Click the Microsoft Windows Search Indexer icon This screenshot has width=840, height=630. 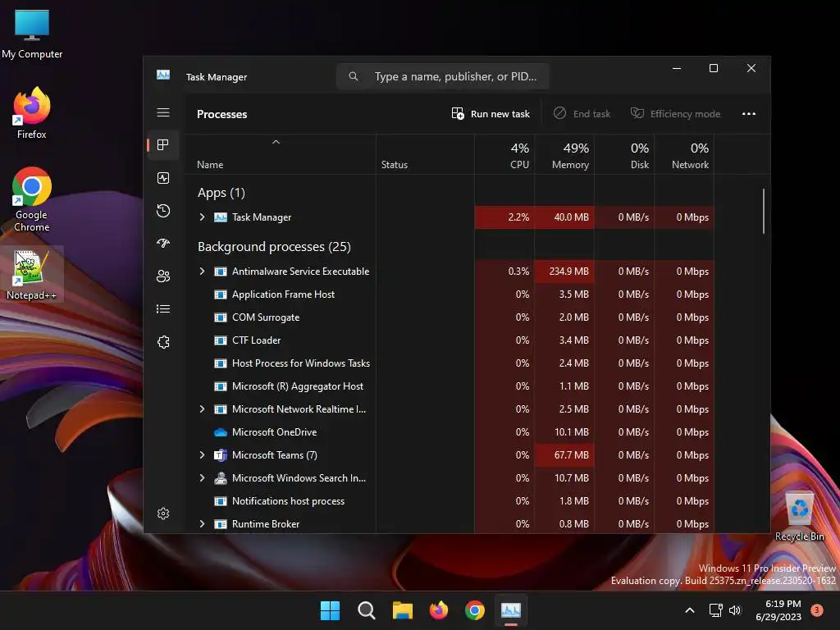click(x=220, y=478)
